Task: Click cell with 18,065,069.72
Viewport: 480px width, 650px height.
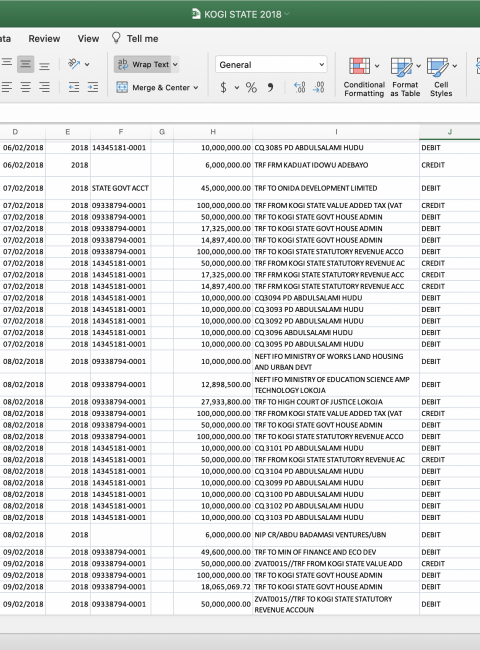Action: coord(213,587)
